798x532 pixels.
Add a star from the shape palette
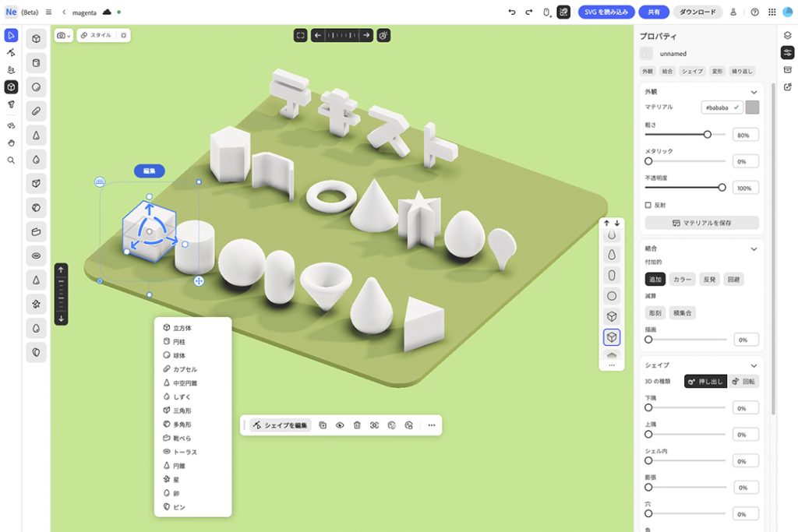click(x=36, y=304)
